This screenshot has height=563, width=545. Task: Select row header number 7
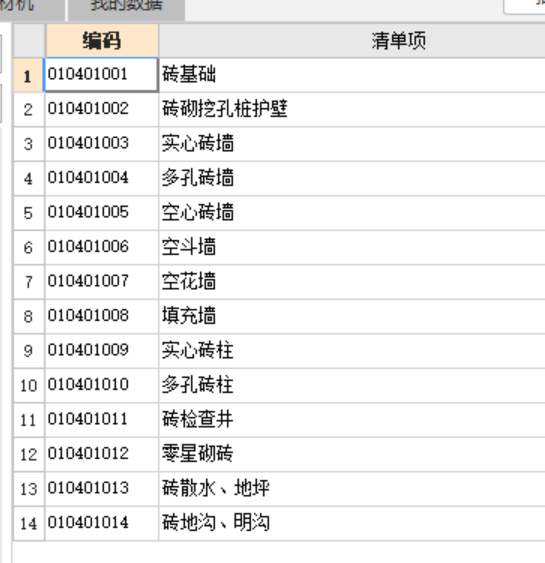pos(29,282)
